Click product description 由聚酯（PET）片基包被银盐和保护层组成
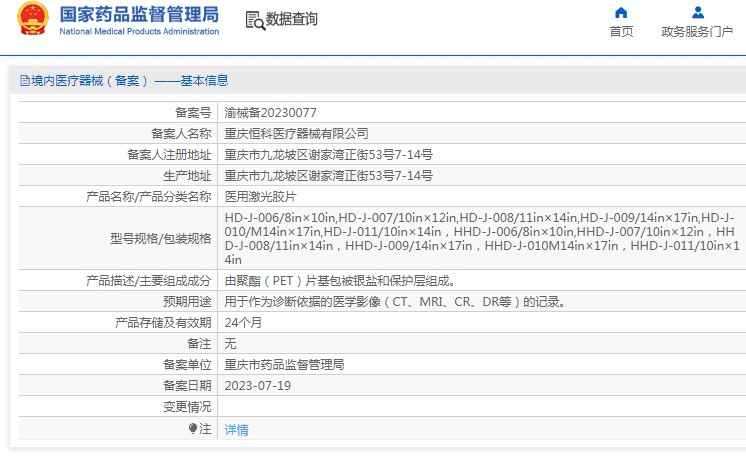The width and height of the screenshot is (746, 459). point(340,281)
